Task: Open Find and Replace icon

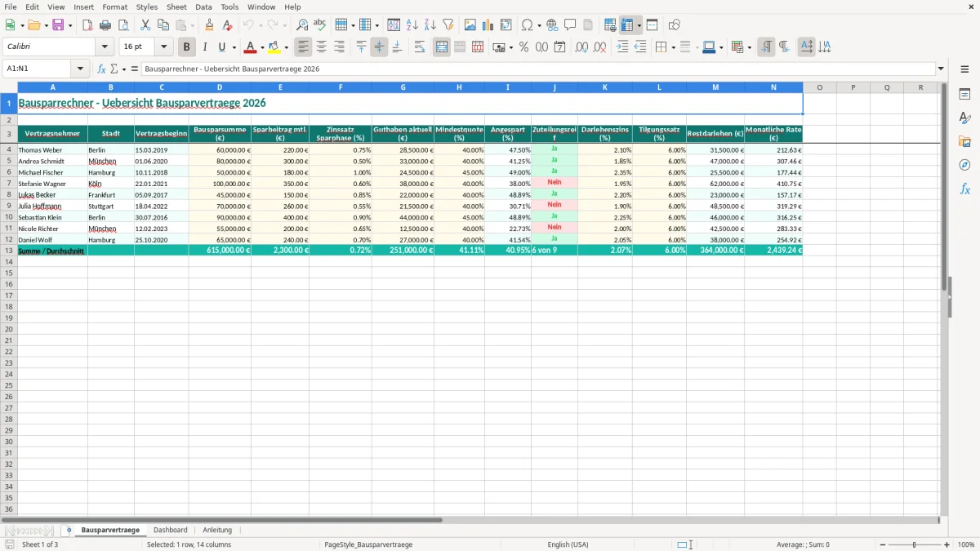Action: [x=302, y=25]
